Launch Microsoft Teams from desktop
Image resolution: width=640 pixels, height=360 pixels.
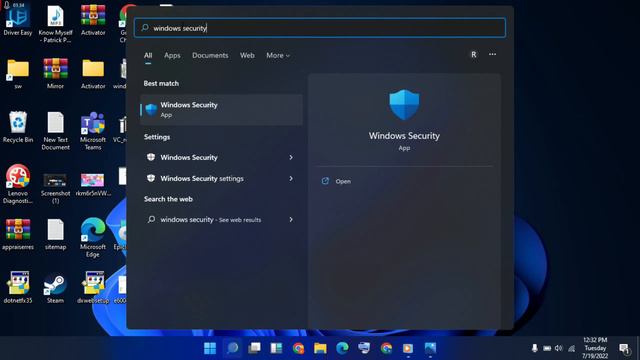[93, 131]
